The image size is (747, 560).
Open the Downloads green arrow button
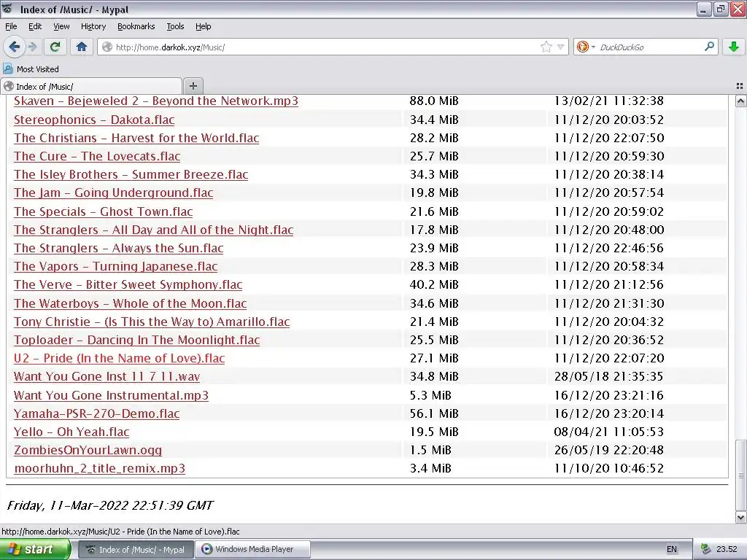coord(734,47)
